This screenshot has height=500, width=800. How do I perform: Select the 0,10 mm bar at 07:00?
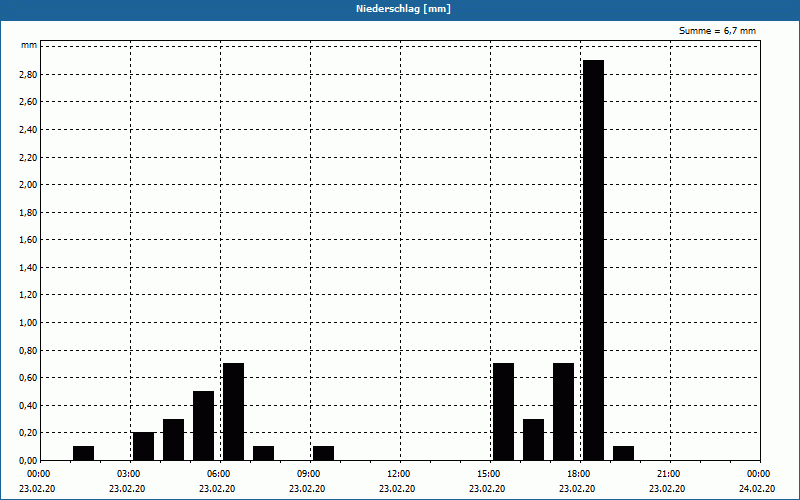tap(264, 453)
